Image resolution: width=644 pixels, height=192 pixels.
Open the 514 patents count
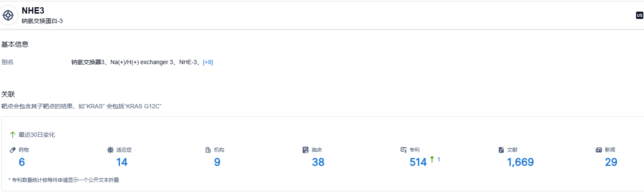[x=418, y=162]
